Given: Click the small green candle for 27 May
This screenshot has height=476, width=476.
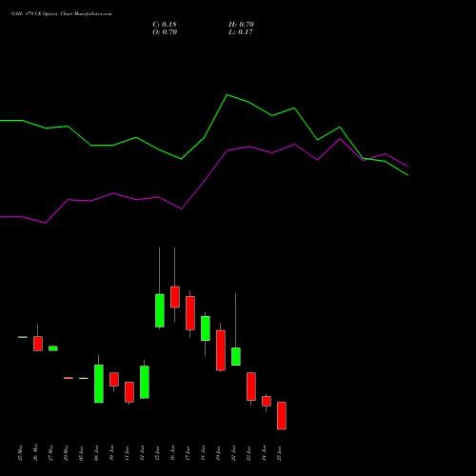Looking at the screenshot, I should pos(53,348).
